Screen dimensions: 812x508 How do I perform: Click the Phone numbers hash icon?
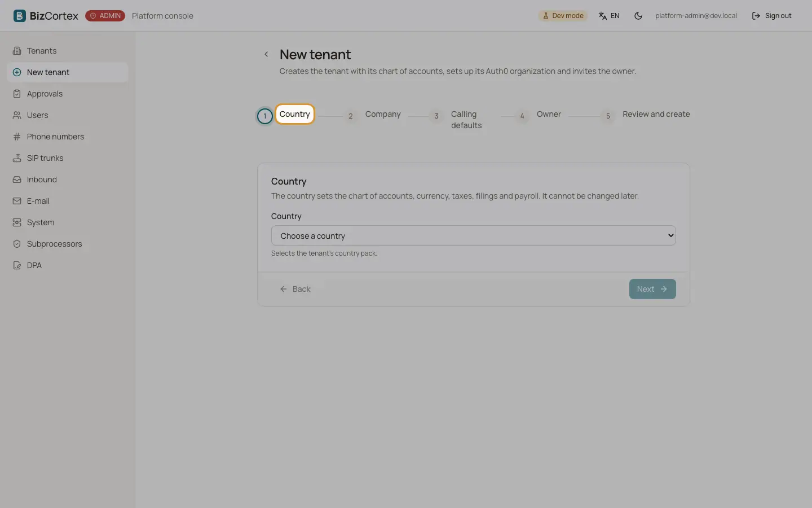click(17, 137)
